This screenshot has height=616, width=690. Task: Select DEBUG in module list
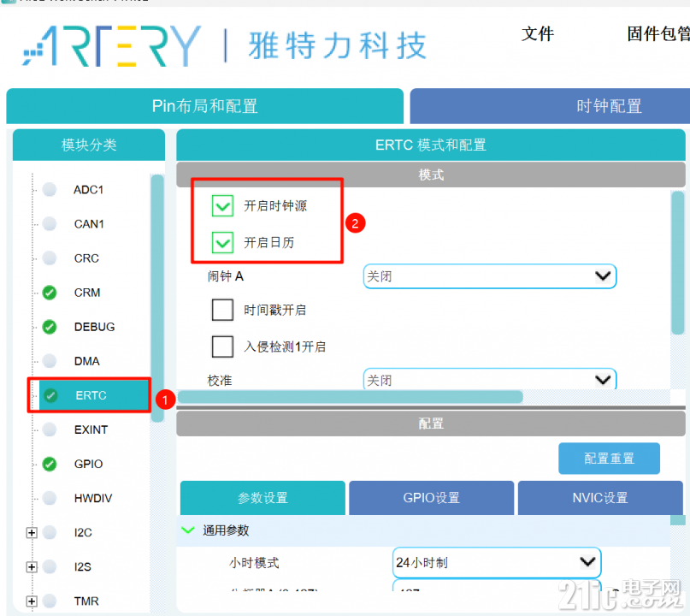pyautogui.click(x=94, y=327)
